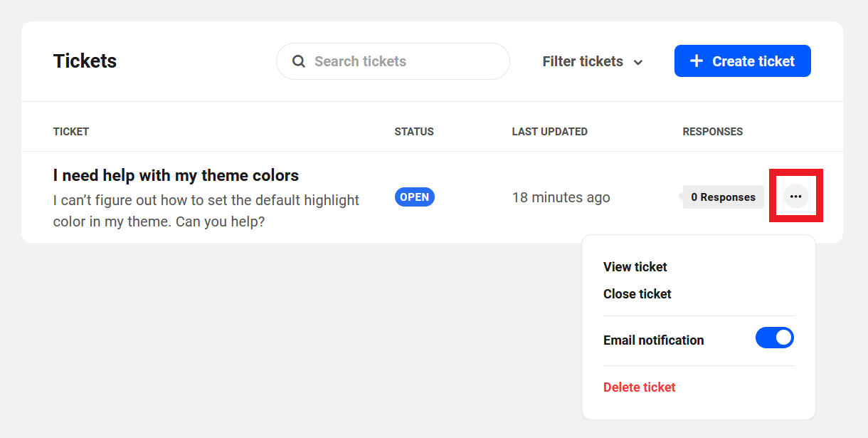Select Delete ticket from the menu
This screenshot has width=868, height=438.
tap(639, 387)
